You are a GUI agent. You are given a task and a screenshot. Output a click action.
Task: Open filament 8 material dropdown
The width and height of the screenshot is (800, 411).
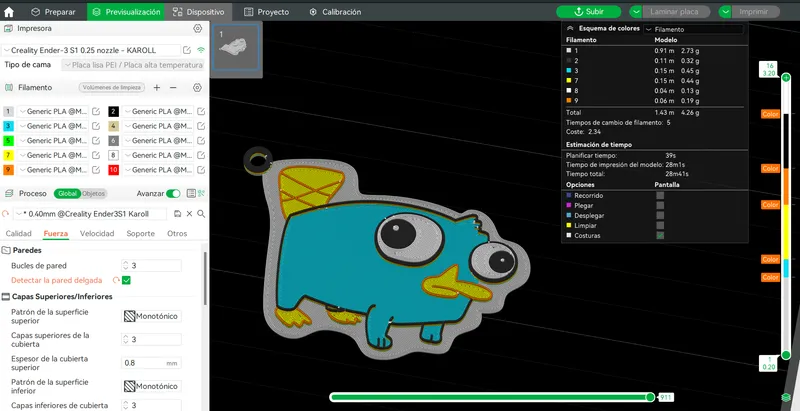pos(158,156)
